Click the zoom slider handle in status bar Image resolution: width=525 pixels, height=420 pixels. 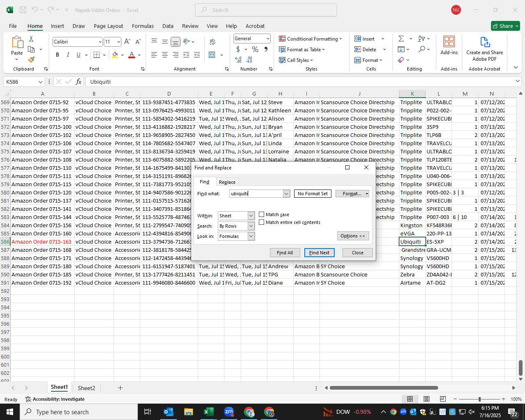(x=479, y=399)
